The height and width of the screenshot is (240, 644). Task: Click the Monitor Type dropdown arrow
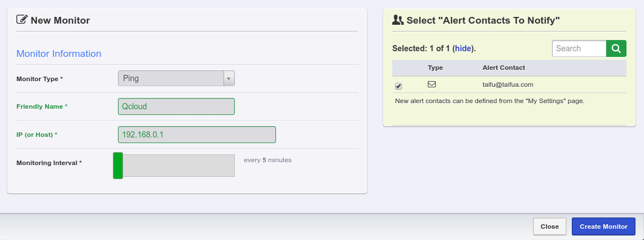[229, 78]
